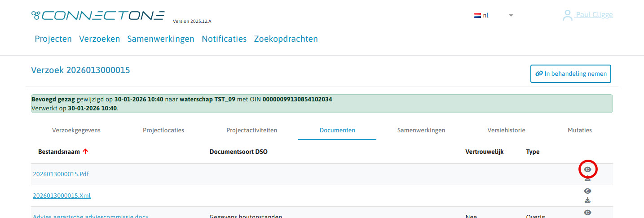Switch to the Projectlocaties tab
Image resolution: width=644 pixels, height=218 pixels.
pyautogui.click(x=163, y=131)
